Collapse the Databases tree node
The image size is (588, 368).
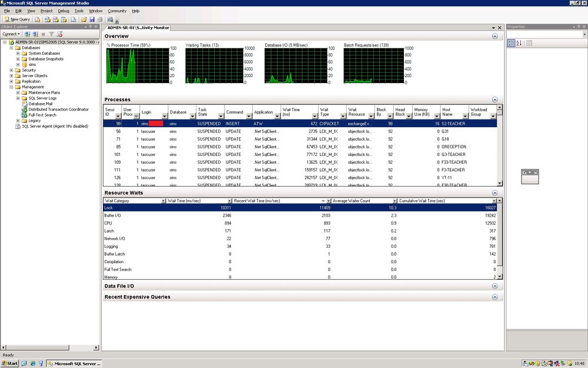tap(11, 48)
